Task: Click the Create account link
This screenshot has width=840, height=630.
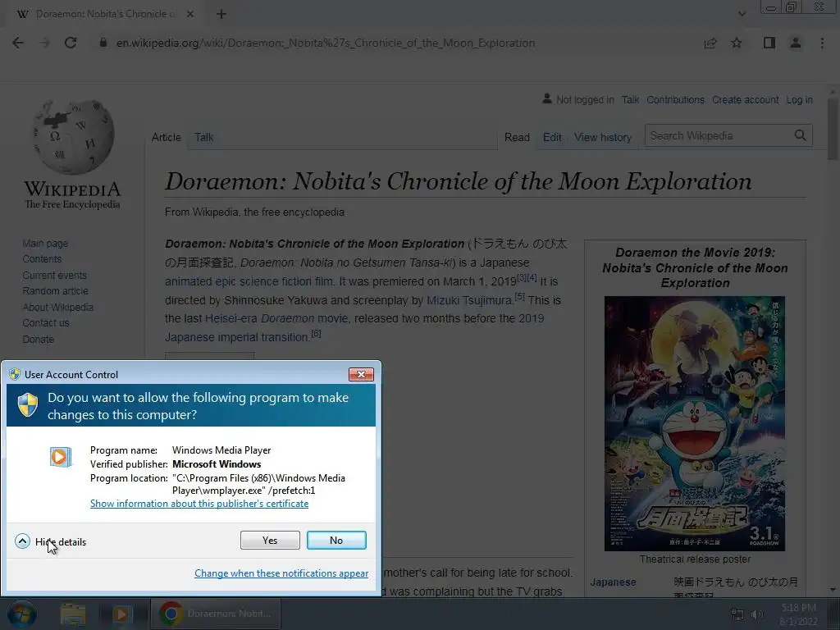Action: [x=745, y=99]
